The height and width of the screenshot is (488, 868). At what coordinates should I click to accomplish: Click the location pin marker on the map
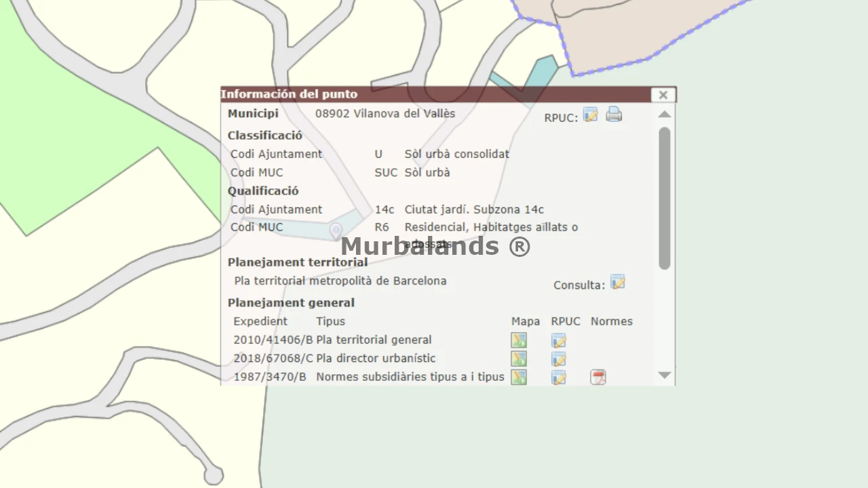336,232
